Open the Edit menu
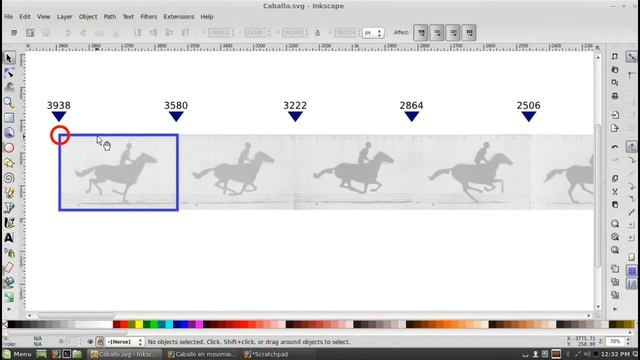This screenshot has width=640, height=360. [25, 17]
